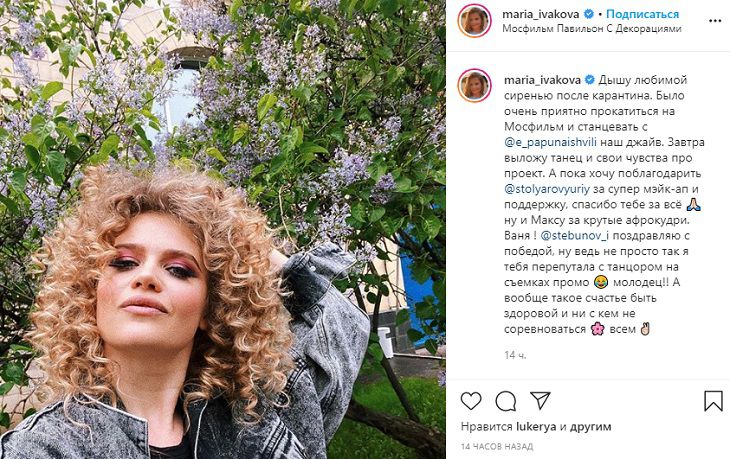Open the maria_ivakova username in the header
Viewport: 730px width, 459px height.
click(541, 14)
